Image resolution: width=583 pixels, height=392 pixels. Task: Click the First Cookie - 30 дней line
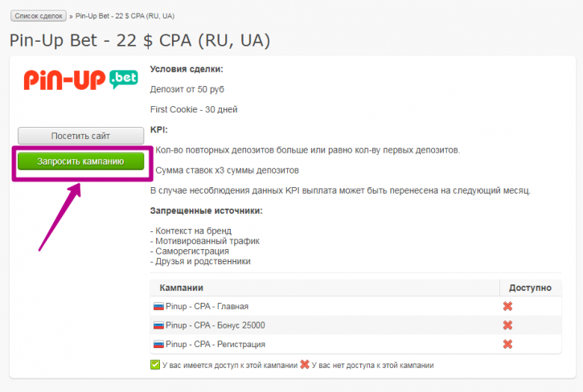tap(194, 109)
